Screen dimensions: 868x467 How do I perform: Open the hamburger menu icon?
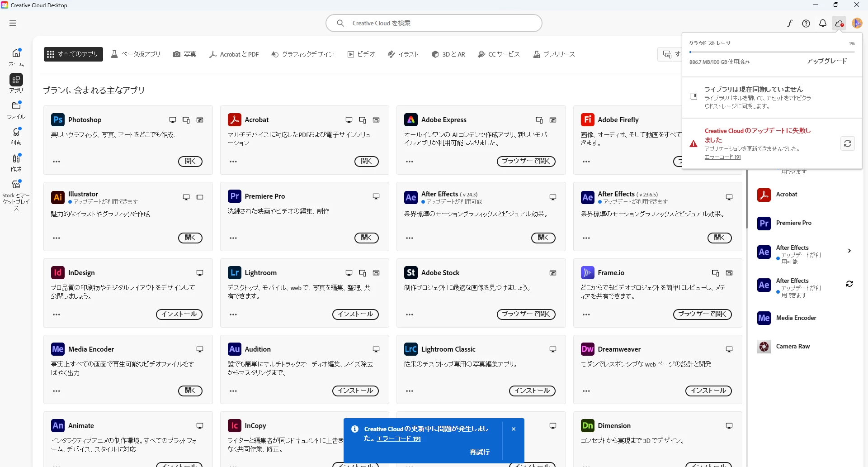pos(13,23)
